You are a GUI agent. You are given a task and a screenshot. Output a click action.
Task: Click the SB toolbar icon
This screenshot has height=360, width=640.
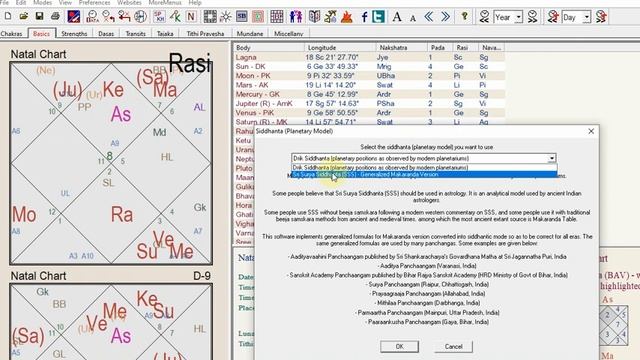point(242,16)
